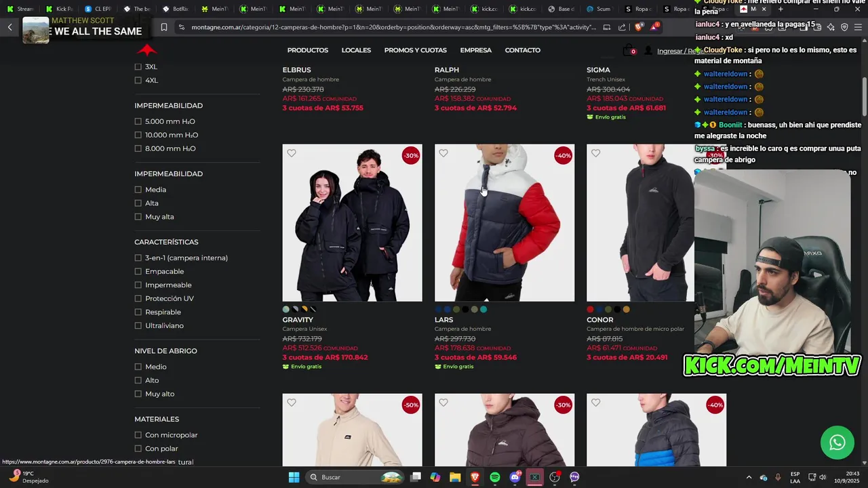868x488 pixels.
Task: Click the Montagne red logo
Action: tap(146, 49)
